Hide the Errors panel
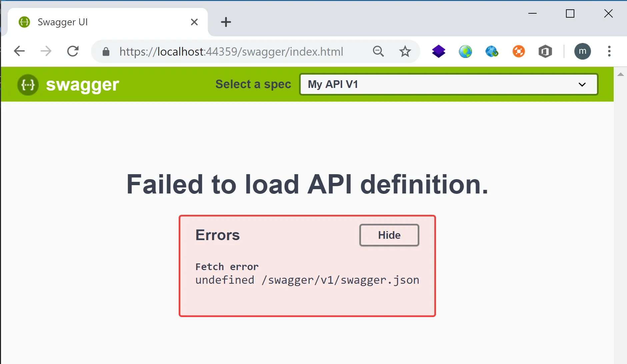This screenshot has height=364, width=627. tap(389, 235)
